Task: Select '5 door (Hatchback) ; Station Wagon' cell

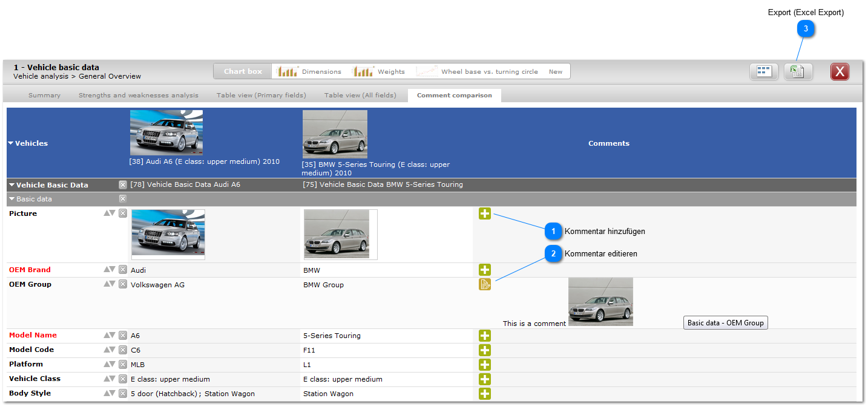Action: [x=193, y=394]
